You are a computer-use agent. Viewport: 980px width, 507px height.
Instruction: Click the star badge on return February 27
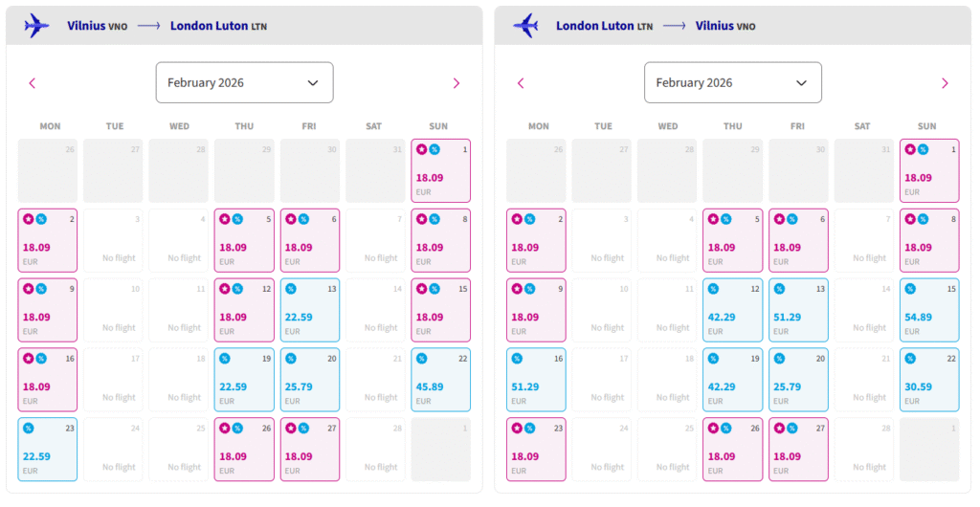(778, 428)
